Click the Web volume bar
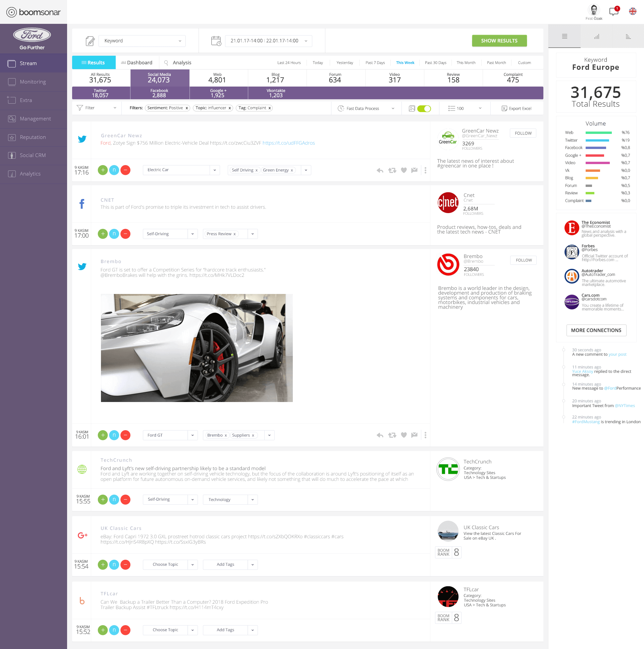 pyautogui.click(x=599, y=133)
